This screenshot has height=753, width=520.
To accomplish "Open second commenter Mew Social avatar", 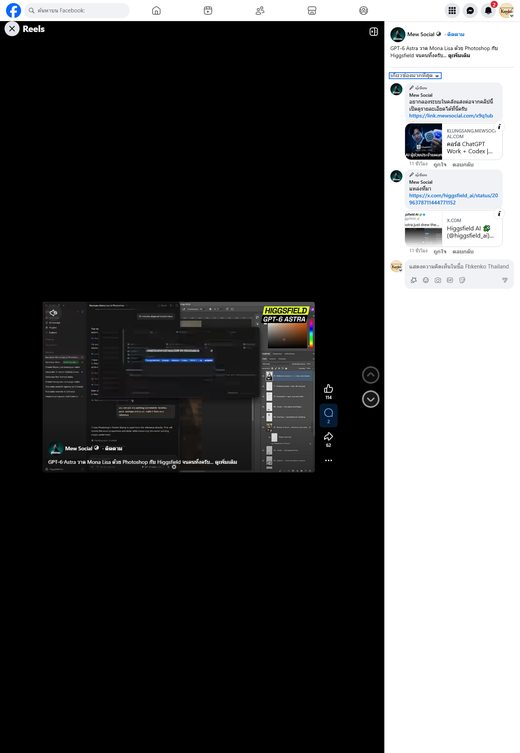I will 396,176.
